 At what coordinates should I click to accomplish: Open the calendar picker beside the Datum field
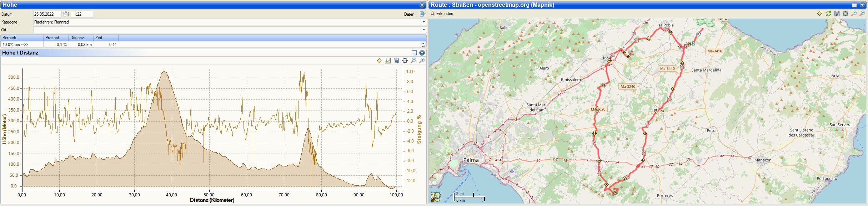click(x=66, y=14)
